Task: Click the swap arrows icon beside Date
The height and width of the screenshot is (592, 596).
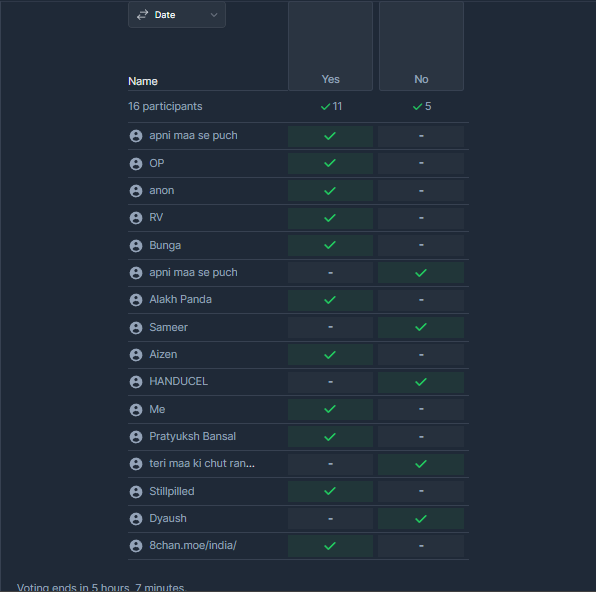Action: pyautogui.click(x=142, y=15)
